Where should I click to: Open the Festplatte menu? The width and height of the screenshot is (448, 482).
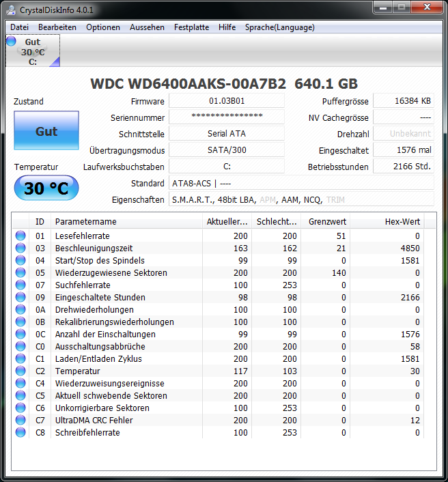pyautogui.click(x=191, y=27)
